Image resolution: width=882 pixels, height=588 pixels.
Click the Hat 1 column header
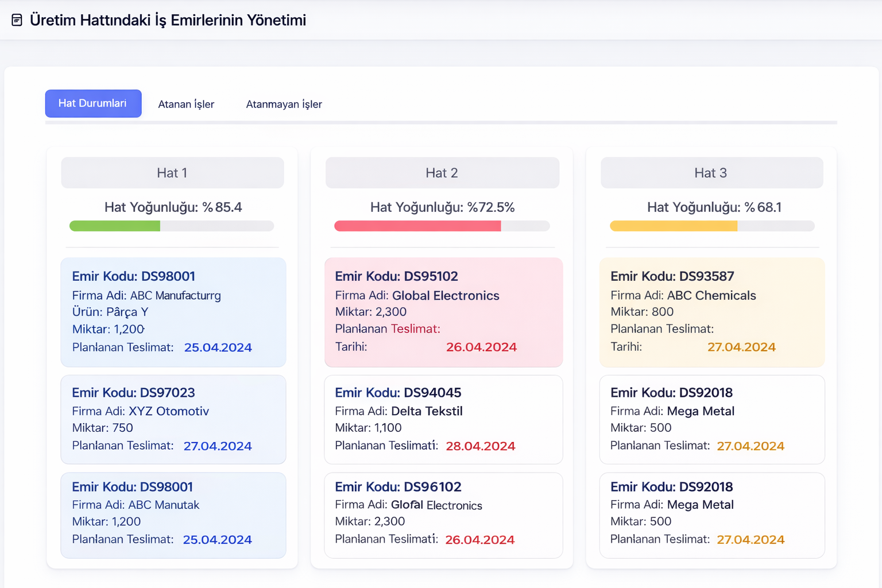(x=172, y=173)
